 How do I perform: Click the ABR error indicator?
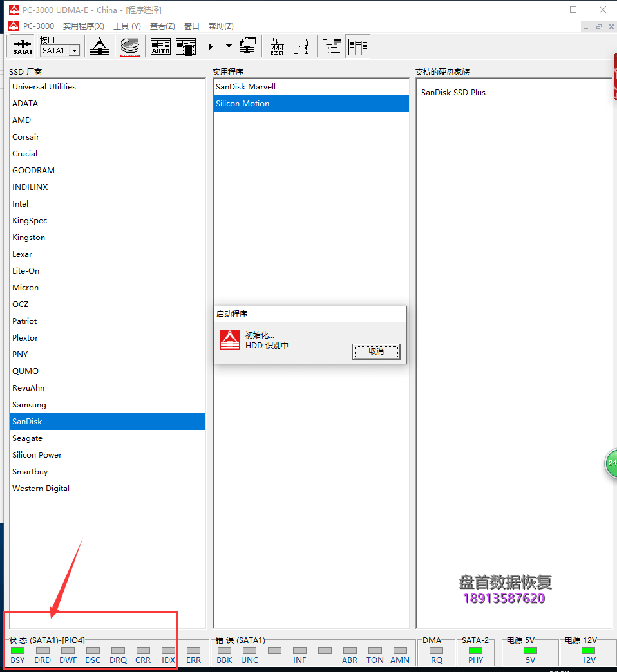[x=350, y=650]
